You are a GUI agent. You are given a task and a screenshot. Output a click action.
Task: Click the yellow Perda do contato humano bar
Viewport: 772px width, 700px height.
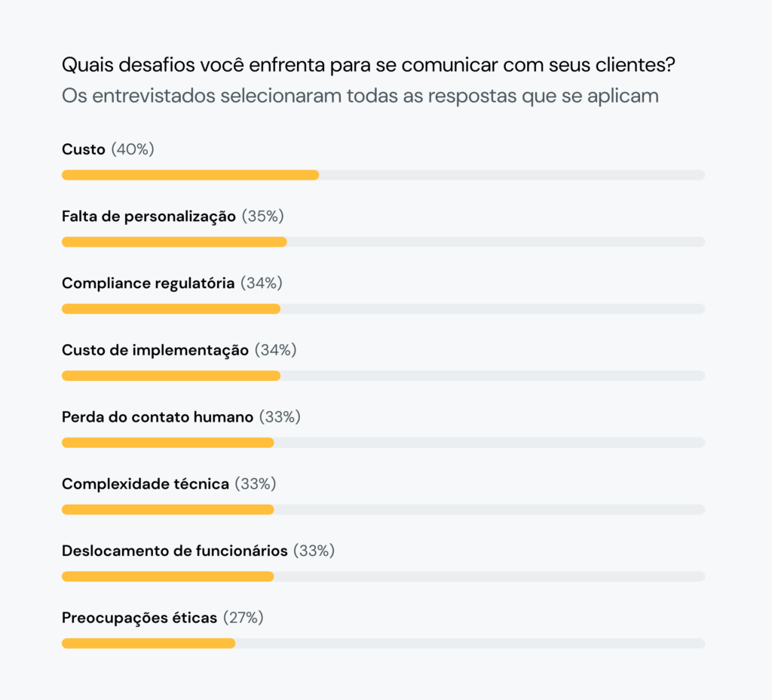pyautogui.click(x=167, y=443)
